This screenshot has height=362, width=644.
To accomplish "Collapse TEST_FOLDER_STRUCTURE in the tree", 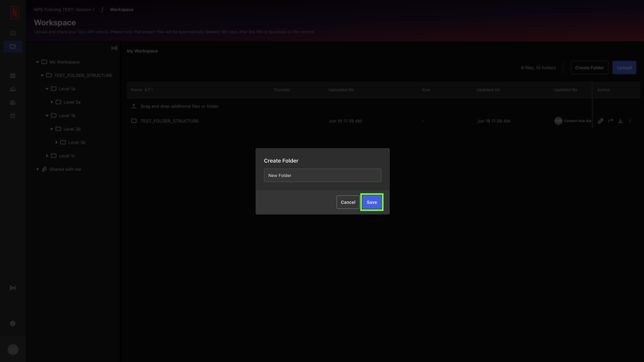I will pyautogui.click(x=42, y=75).
